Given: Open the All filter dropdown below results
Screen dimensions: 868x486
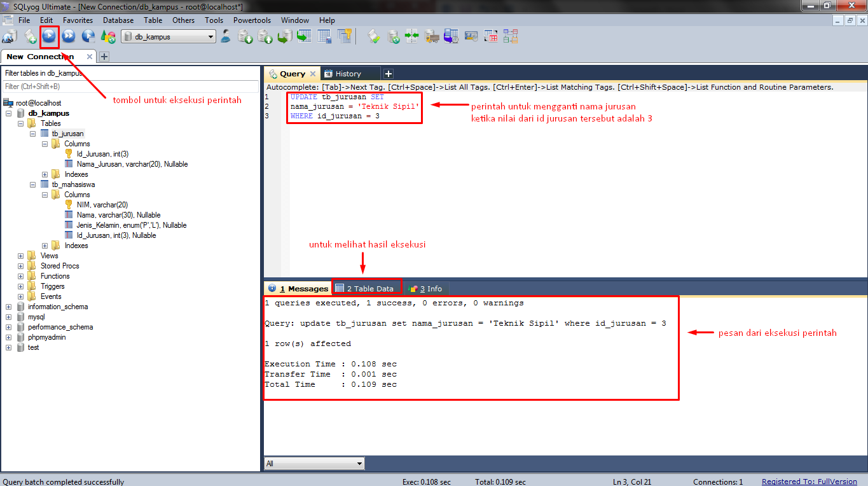Looking at the screenshot, I should point(313,463).
